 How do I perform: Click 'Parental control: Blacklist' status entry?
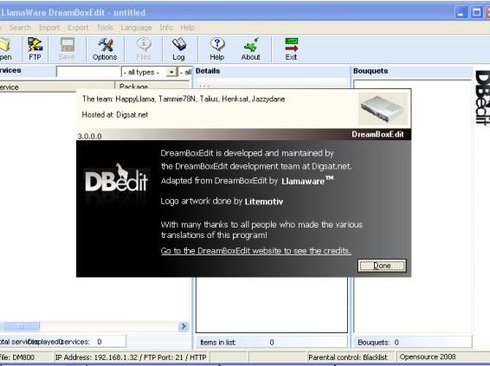[x=348, y=357]
